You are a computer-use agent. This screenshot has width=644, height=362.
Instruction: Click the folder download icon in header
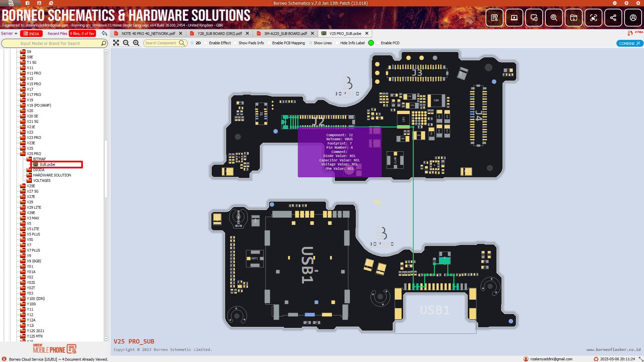574,18
